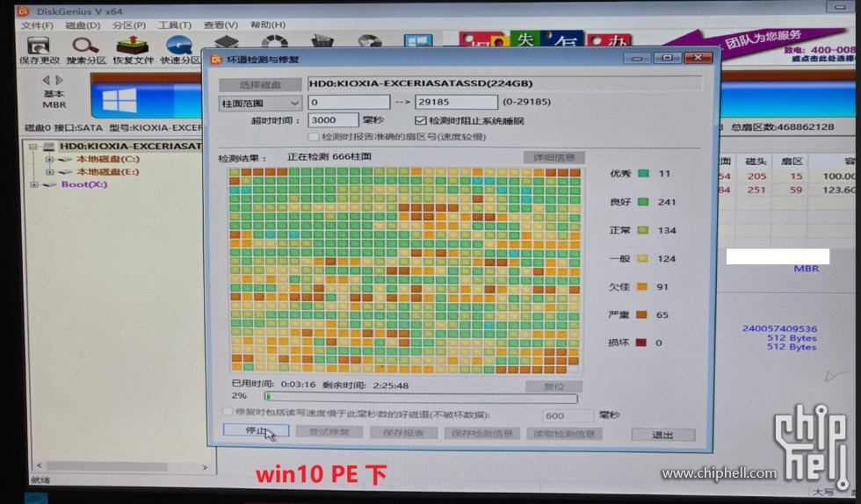Open the 帮助(H) menu
The width and height of the screenshot is (861, 504).
pos(268,25)
